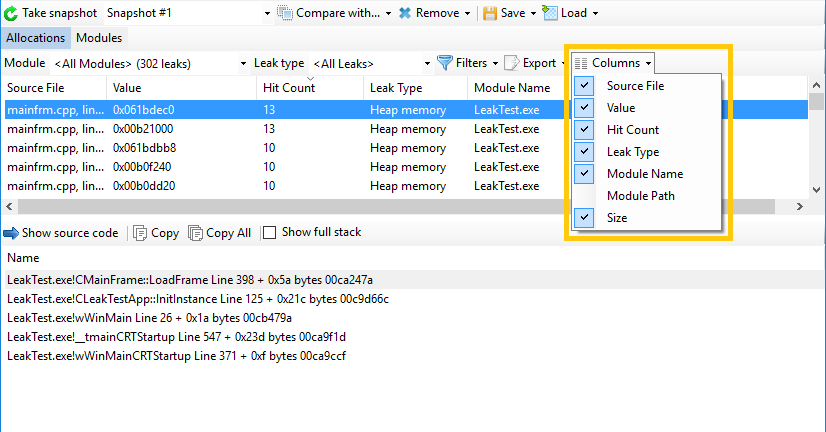Click the Copy pages icon
This screenshot has height=432, width=826.
click(140, 233)
